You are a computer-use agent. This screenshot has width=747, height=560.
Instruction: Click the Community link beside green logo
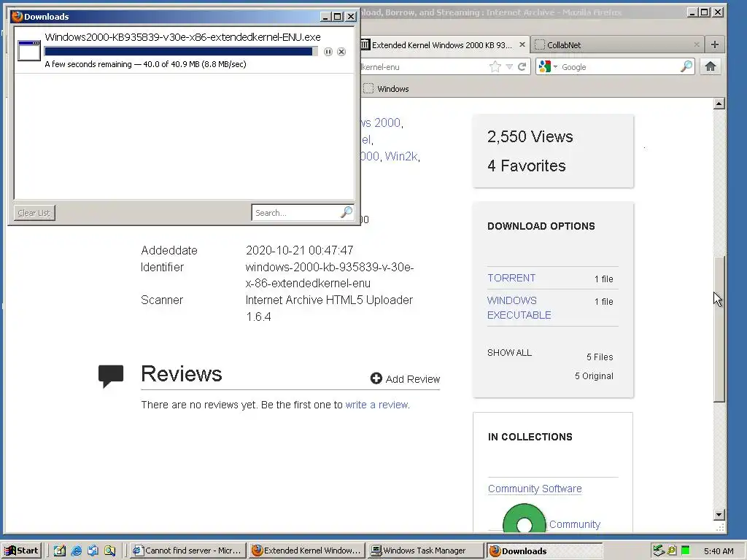(575, 524)
